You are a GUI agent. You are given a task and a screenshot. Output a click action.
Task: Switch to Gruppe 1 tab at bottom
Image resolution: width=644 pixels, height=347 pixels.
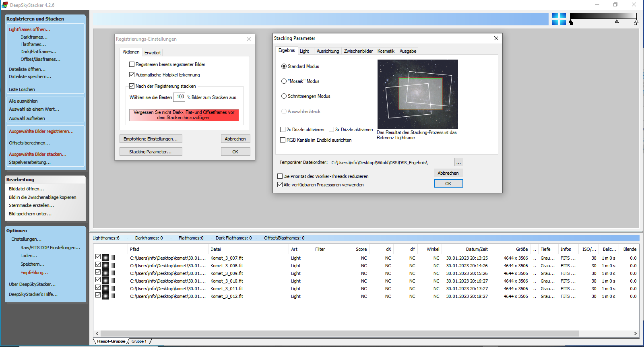139,341
